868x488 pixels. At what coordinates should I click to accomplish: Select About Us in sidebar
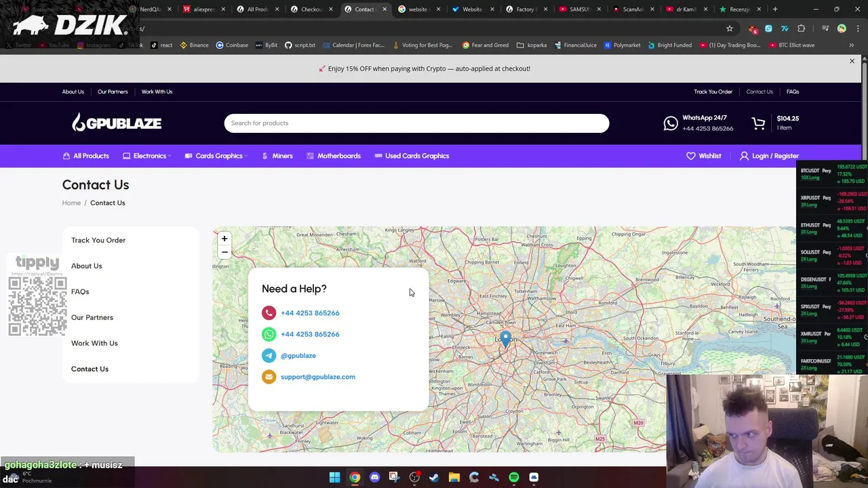pos(87,266)
